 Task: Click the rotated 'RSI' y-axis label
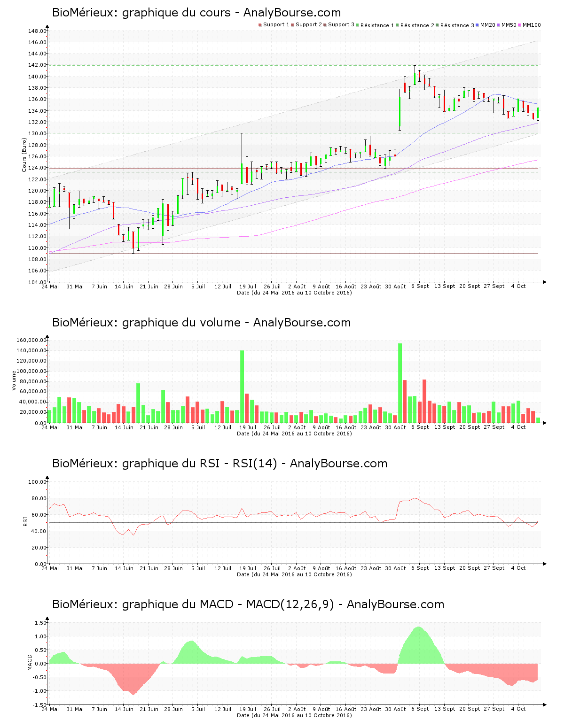pyautogui.click(x=24, y=521)
